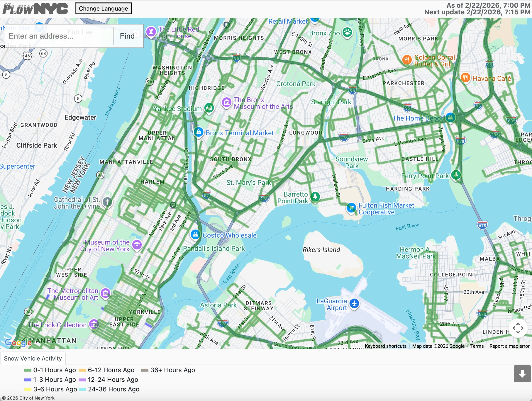Click the Find address button
Image resolution: width=532 pixels, height=401 pixels.
tap(127, 36)
